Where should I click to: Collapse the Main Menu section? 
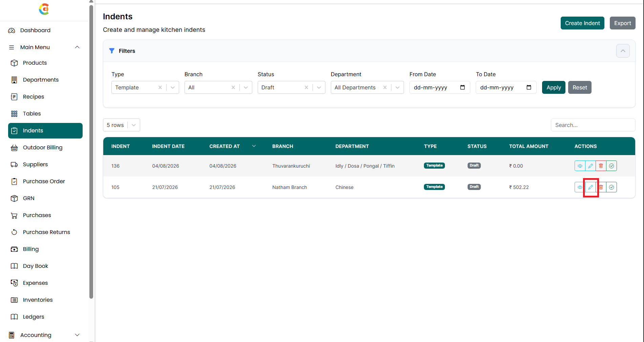coord(77,47)
